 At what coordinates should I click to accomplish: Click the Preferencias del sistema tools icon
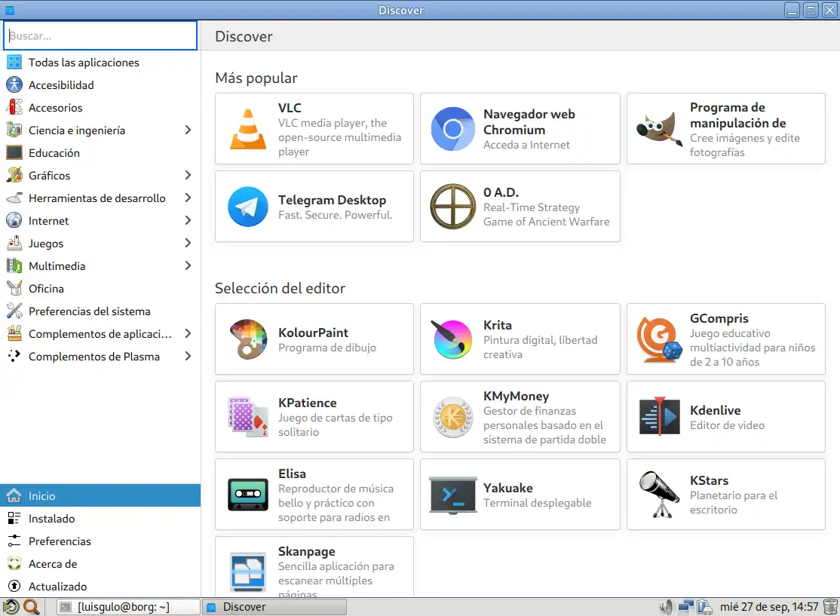[x=14, y=311]
